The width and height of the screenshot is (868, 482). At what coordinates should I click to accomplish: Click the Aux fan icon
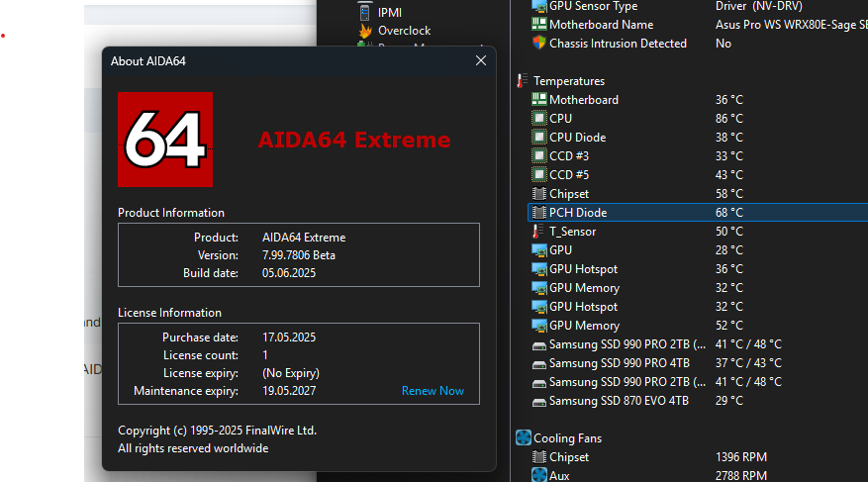coord(538,475)
